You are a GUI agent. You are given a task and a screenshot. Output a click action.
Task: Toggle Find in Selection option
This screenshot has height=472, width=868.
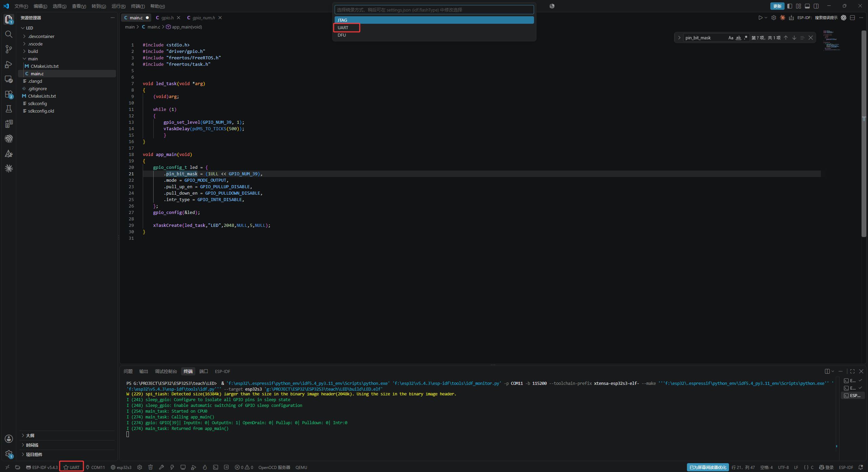802,38
